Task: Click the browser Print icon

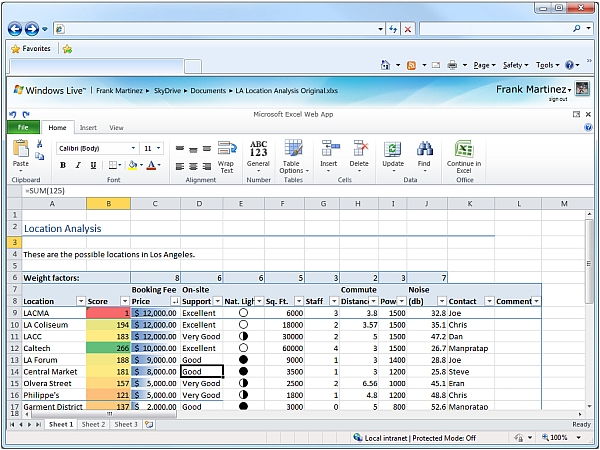Action: point(452,65)
